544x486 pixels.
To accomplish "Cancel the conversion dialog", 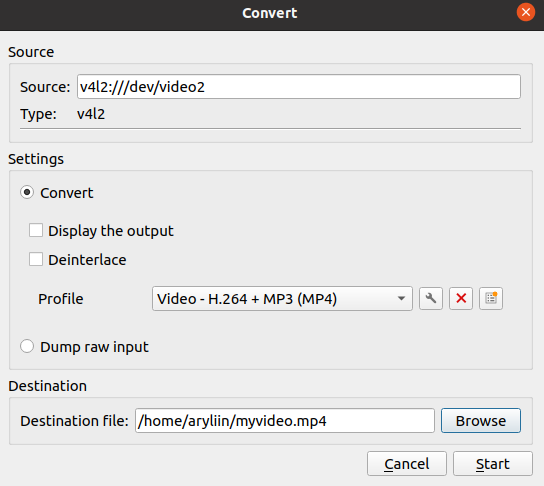I will click(407, 463).
